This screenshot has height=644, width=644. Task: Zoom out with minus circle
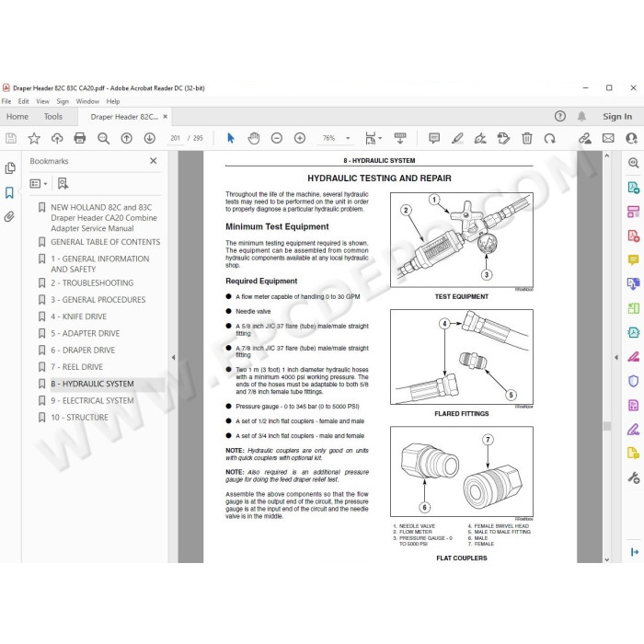click(277, 138)
